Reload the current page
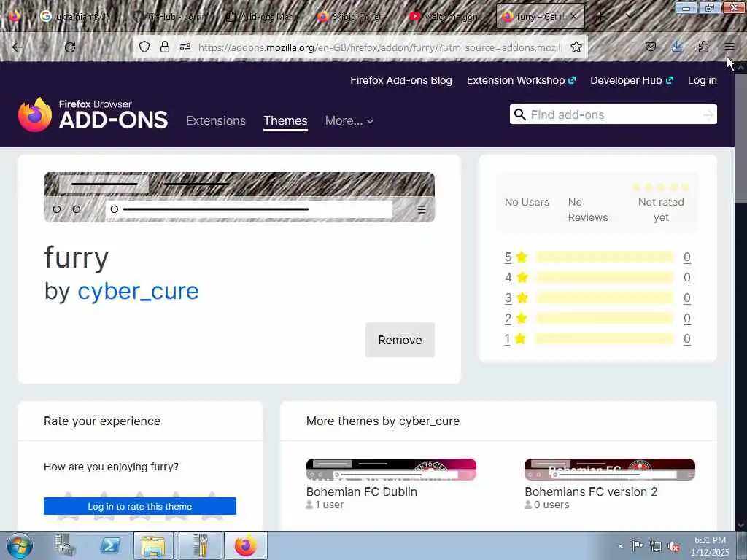 70,47
